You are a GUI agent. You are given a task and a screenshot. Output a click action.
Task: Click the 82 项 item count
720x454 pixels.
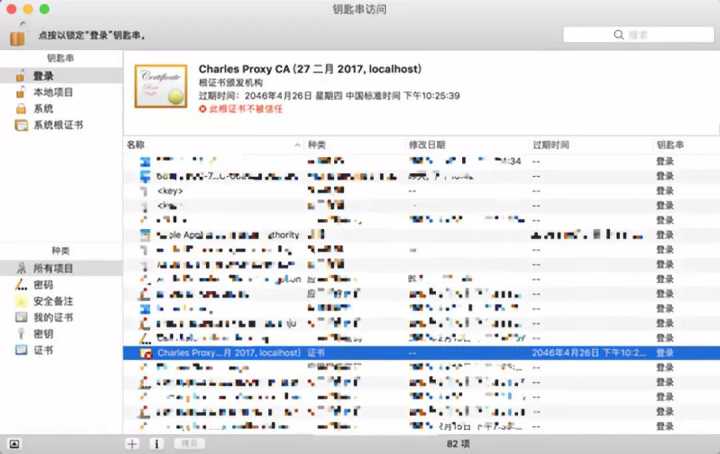coord(458,444)
